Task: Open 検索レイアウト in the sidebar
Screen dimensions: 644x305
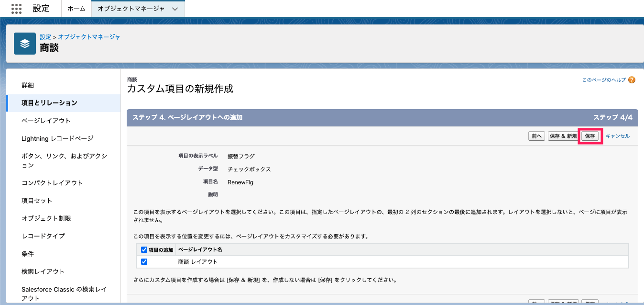Action: (43, 271)
